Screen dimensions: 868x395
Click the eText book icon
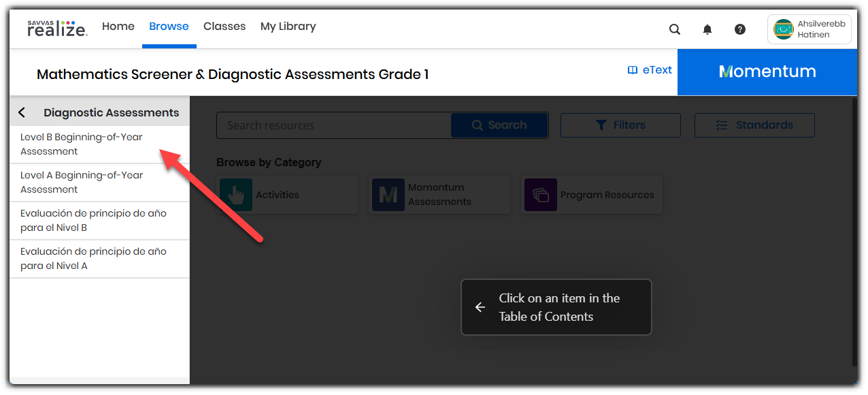pos(632,69)
